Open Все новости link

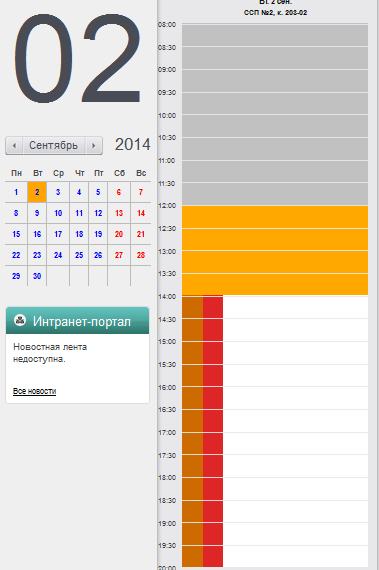[x=35, y=391]
